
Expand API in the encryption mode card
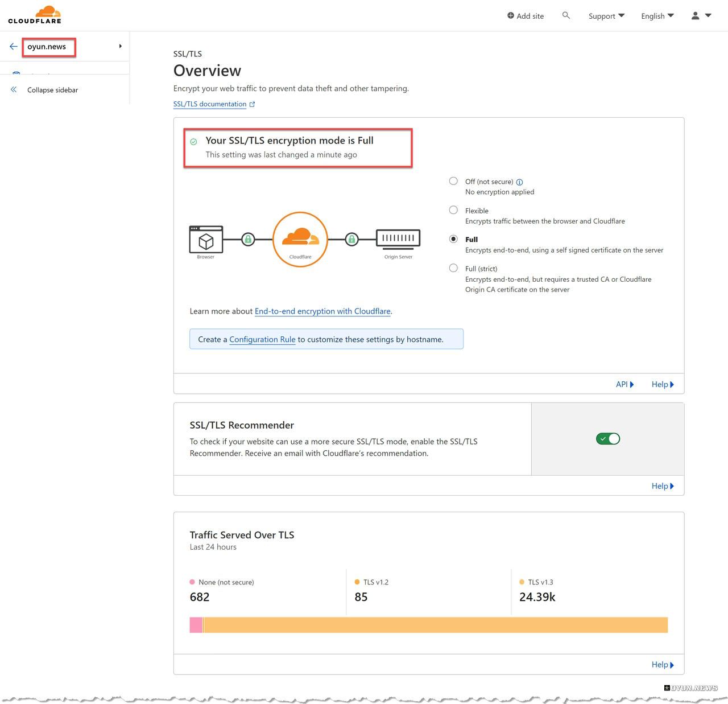625,384
